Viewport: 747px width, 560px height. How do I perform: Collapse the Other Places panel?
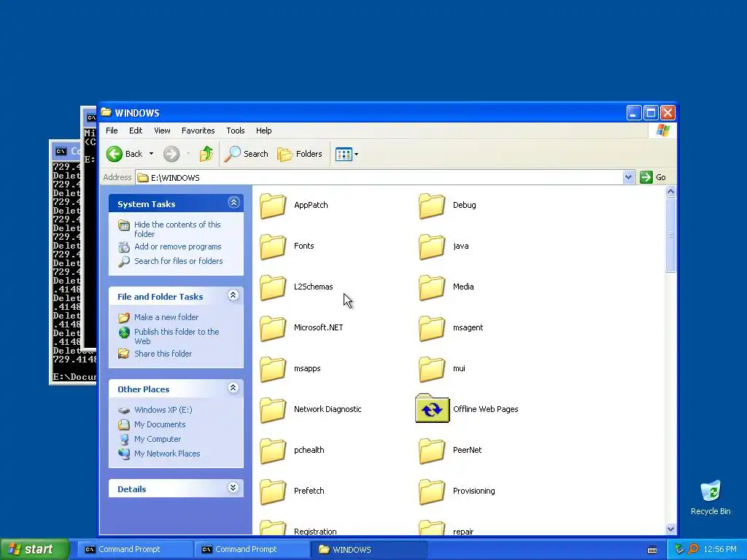tap(233, 388)
